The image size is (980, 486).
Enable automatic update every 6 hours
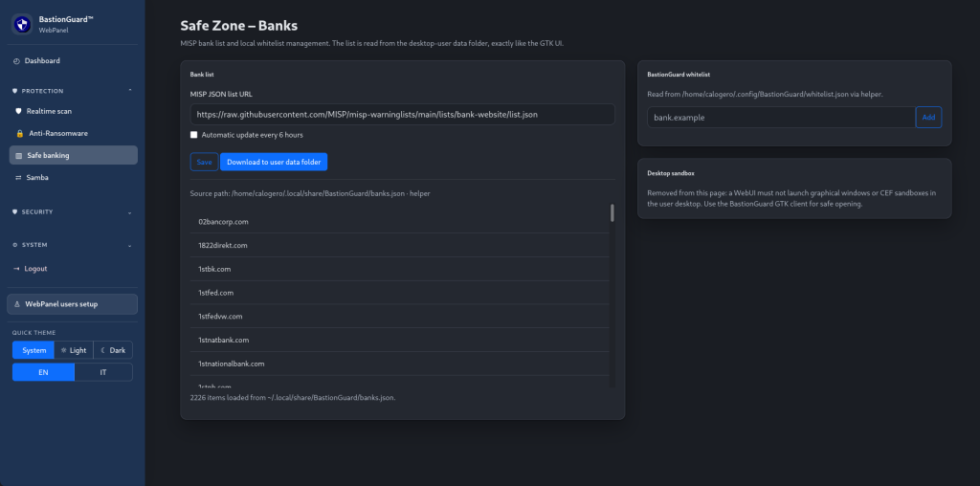193,135
